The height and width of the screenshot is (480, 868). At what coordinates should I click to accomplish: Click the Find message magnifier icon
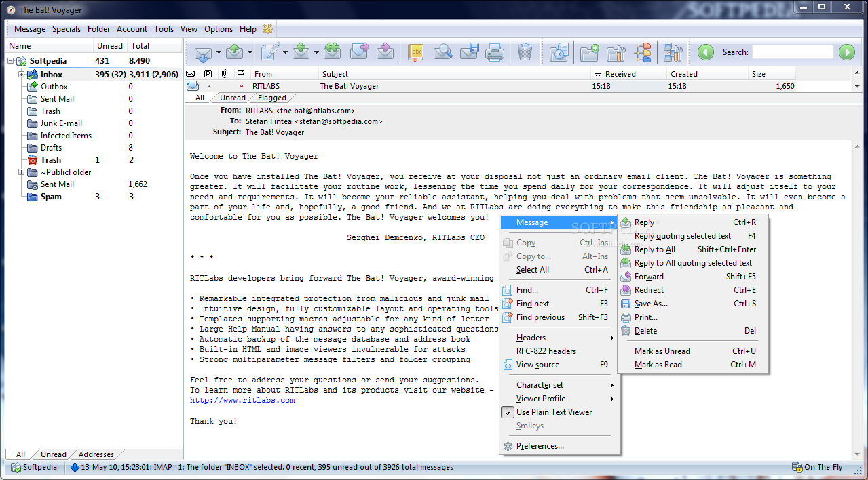point(442,52)
